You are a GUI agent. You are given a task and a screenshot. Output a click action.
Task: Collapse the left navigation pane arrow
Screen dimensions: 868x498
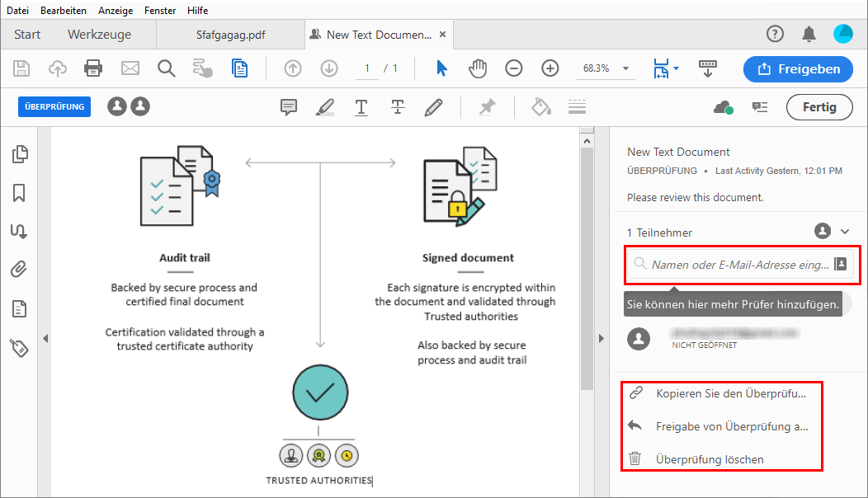[45, 338]
